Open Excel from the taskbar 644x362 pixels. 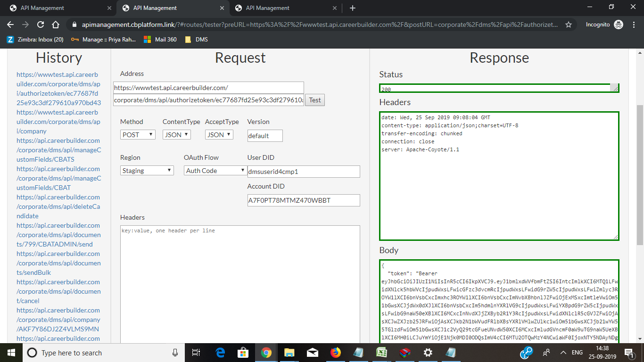pos(381,353)
